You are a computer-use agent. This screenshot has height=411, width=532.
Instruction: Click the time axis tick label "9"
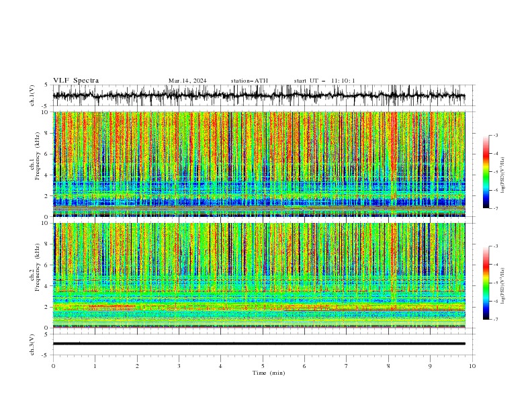[x=430, y=366]
